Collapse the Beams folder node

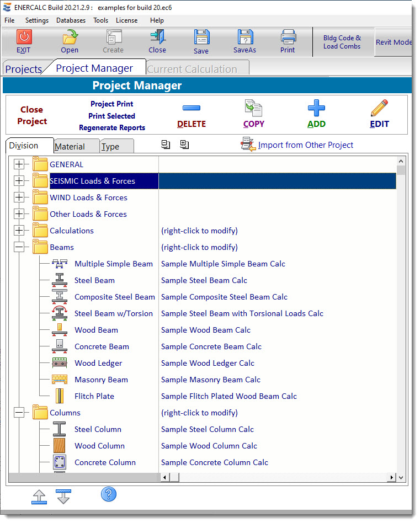(x=19, y=247)
